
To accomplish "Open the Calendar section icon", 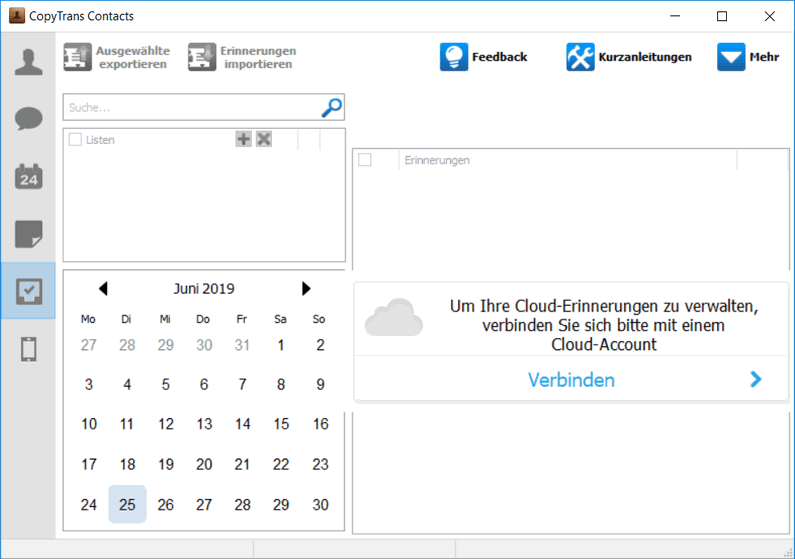I will pos(28,176).
